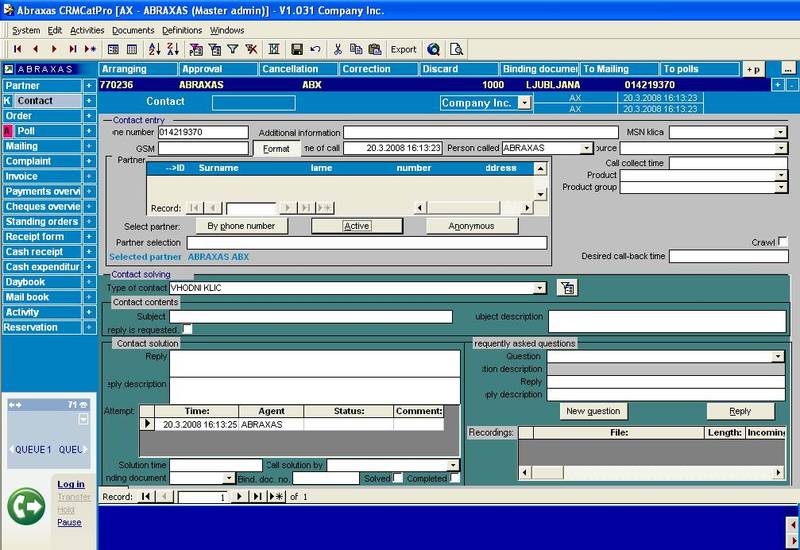Click the print preview magnifier icon

click(x=456, y=49)
